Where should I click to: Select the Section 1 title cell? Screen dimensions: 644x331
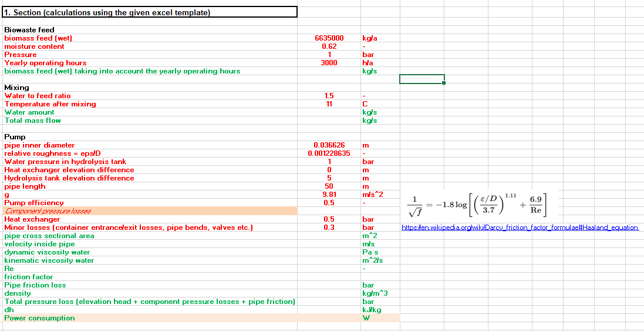pyautogui.click(x=150, y=12)
